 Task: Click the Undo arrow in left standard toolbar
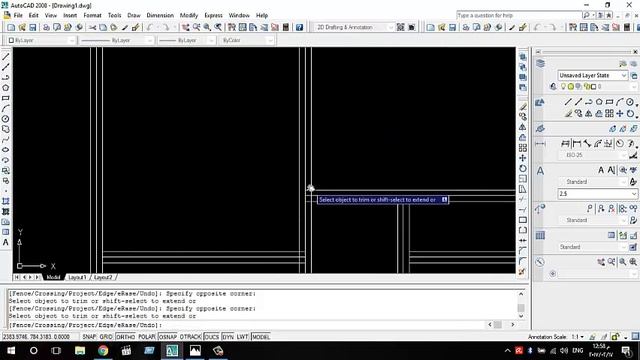150,27
